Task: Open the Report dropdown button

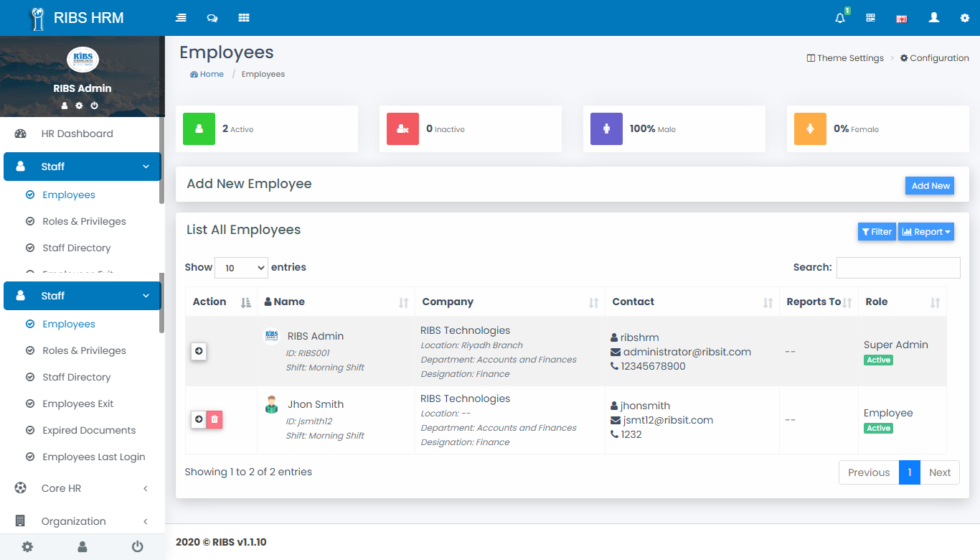Action: 925,232
